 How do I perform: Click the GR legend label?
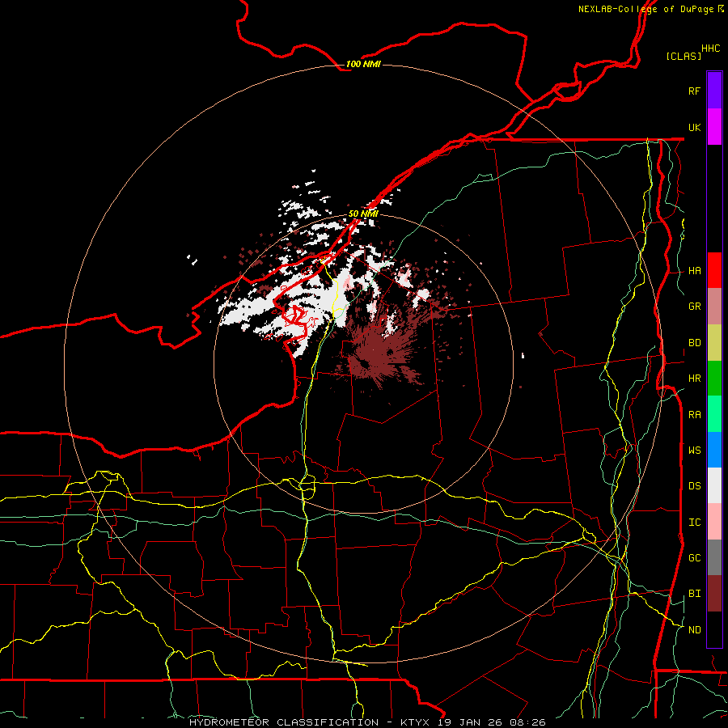click(x=694, y=307)
